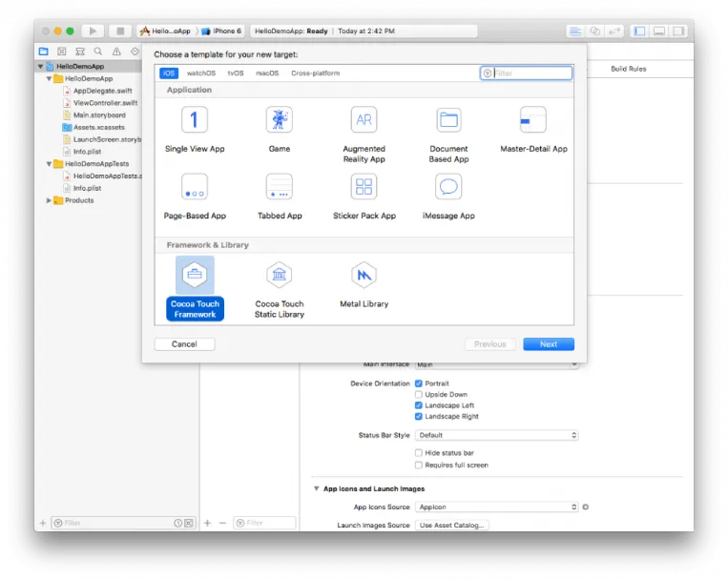Go to the App Icons Source arrow button

[586, 507]
